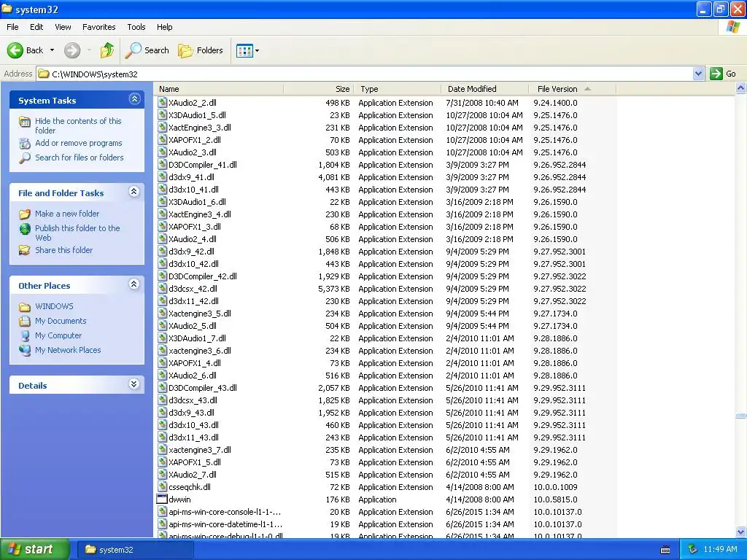Viewport: 747px width, 560px height.
Task: Click the WINDOWS folder icon in Other Places
Action: pyautogui.click(x=25, y=307)
